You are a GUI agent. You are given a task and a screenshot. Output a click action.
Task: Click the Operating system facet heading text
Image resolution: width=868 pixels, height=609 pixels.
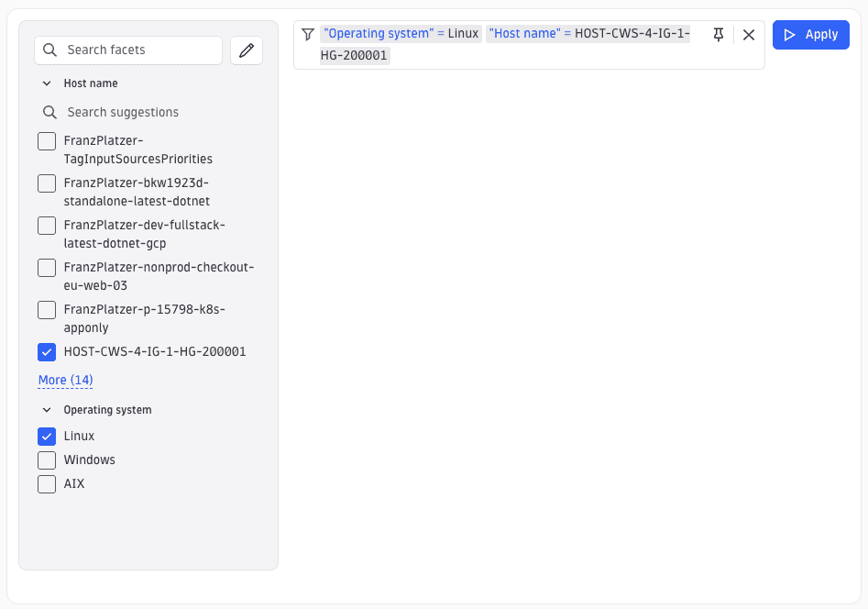[107, 410]
